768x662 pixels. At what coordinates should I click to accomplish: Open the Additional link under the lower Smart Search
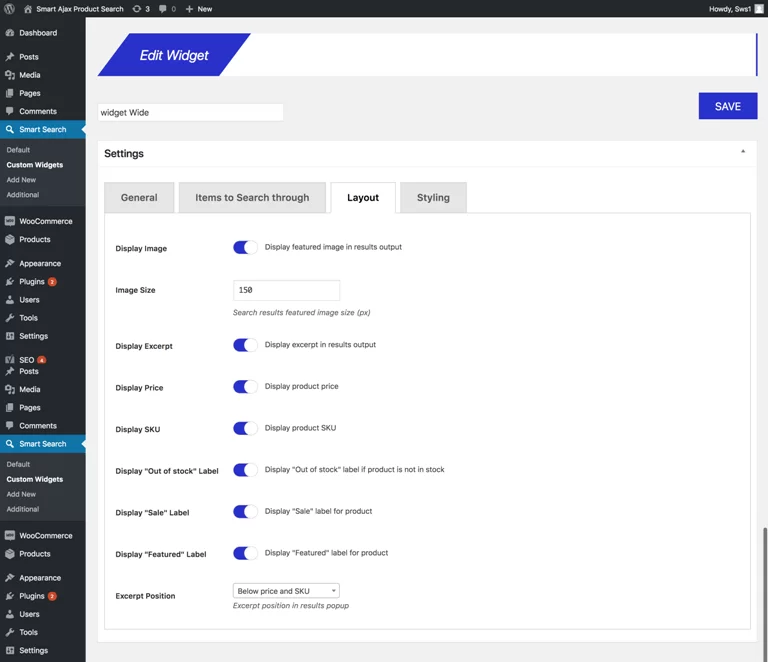pyautogui.click(x=23, y=509)
